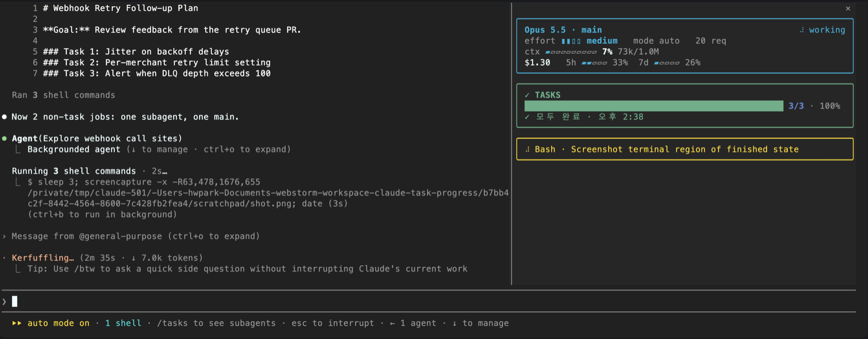
Task: Toggle 'auto mode on' in status bar
Action: (59, 323)
